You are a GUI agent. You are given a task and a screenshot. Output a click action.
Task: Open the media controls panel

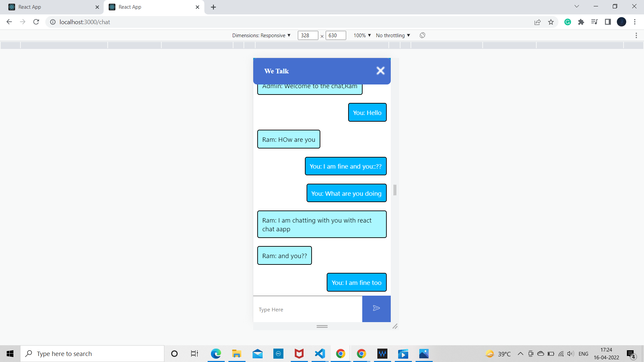click(595, 22)
